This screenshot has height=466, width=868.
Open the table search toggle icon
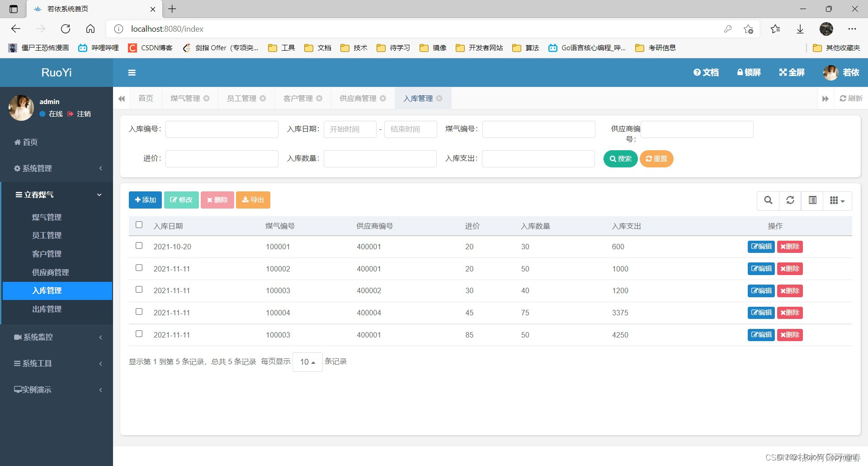(x=768, y=200)
